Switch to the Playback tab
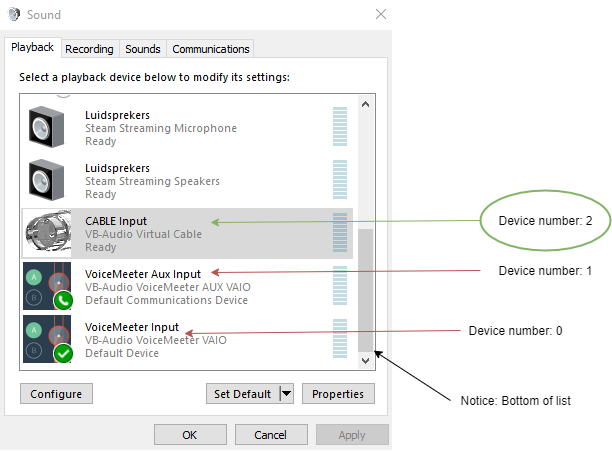 point(32,48)
